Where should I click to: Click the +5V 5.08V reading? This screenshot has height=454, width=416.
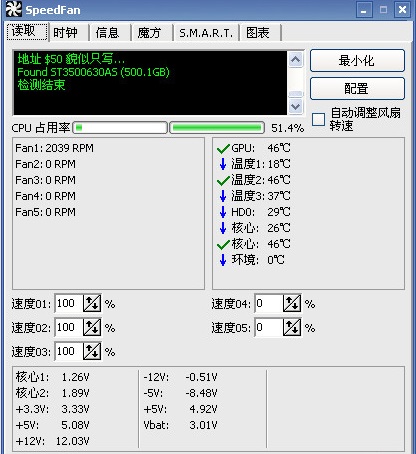pos(52,425)
